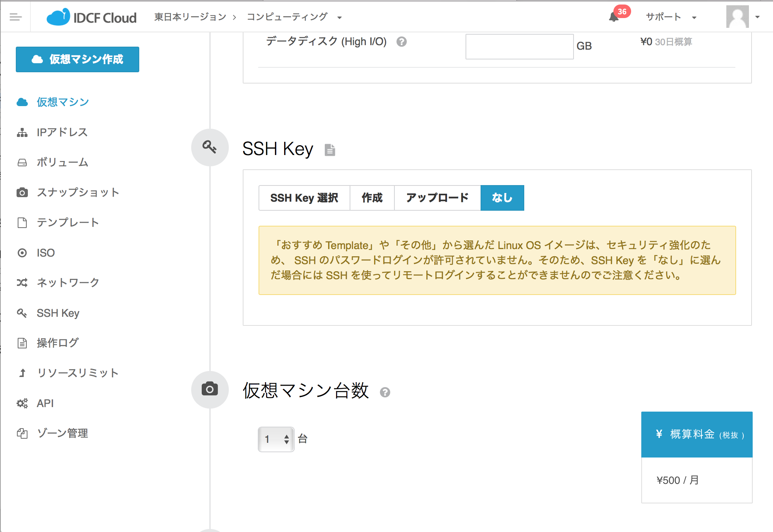Choose the アップロード SSH Key option
Screen dimensions: 773x532
point(437,198)
